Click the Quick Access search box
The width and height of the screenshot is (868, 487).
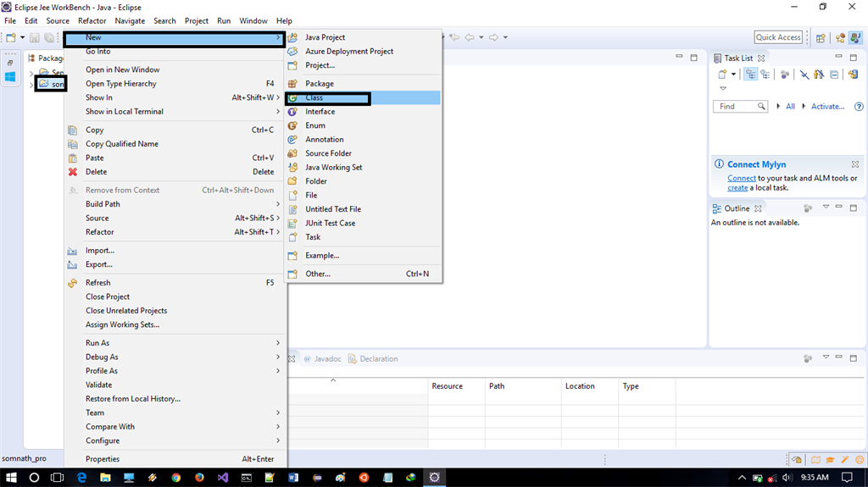pos(778,37)
